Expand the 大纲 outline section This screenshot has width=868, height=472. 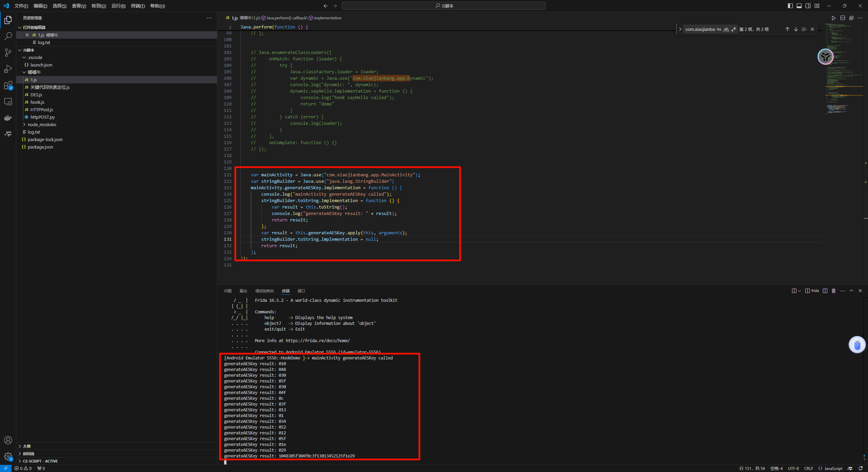26,446
